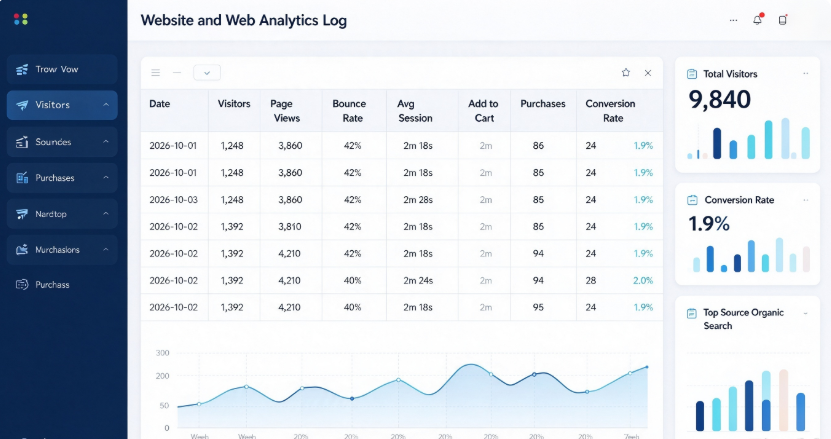Sort by Add to Cart column header
Screen dimensions: 831x439
pos(483,111)
